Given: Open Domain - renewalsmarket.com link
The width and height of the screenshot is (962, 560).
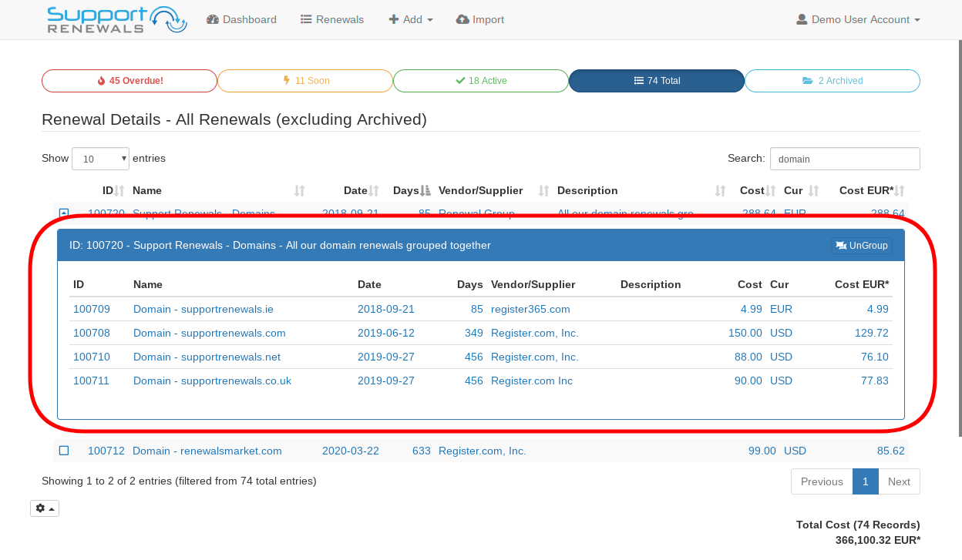Looking at the screenshot, I should click(x=207, y=451).
